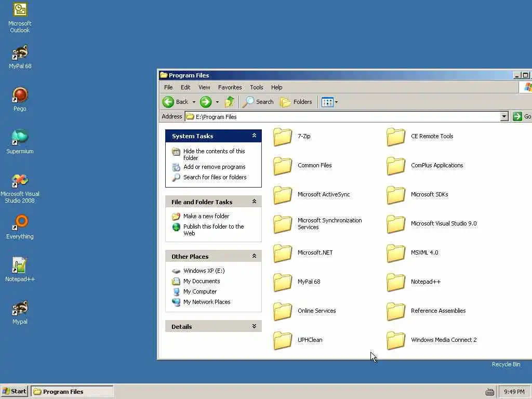Click Publish this folder to the Web
The width and height of the screenshot is (532, 399).
pyautogui.click(x=214, y=230)
